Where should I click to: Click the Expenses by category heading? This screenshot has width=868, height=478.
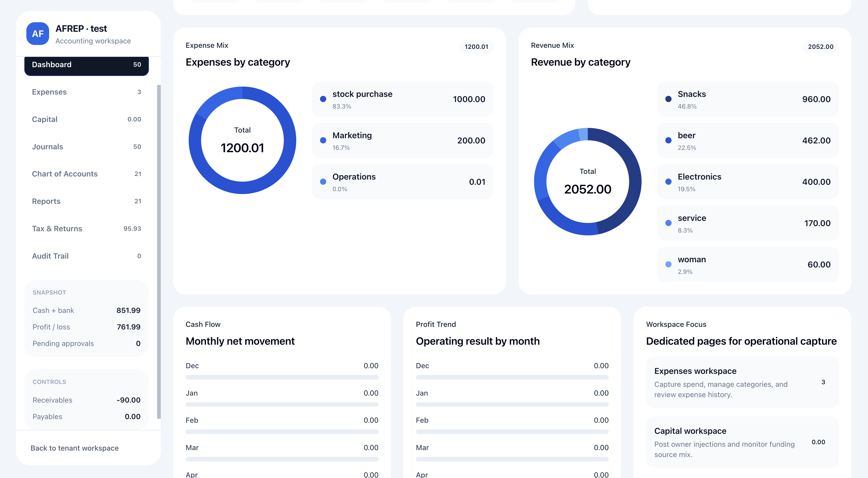click(238, 62)
